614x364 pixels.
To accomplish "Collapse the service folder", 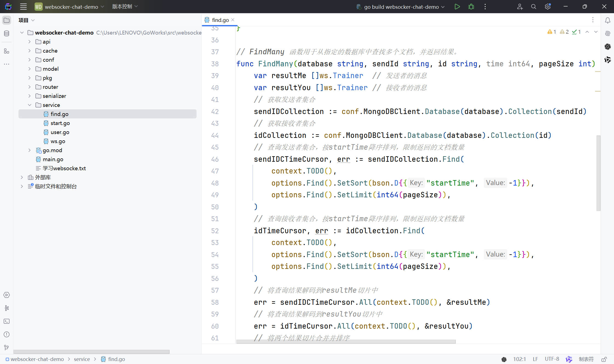I will (x=30, y=105).
